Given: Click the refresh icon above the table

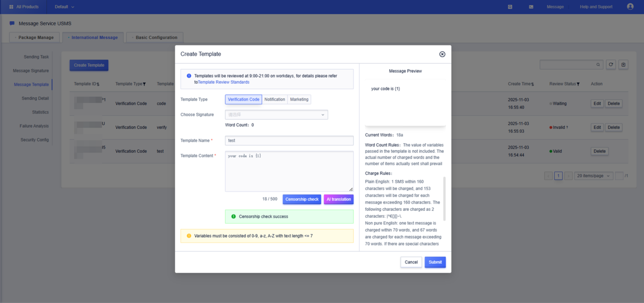Looking at the screenshot, I should coord(611,65).
